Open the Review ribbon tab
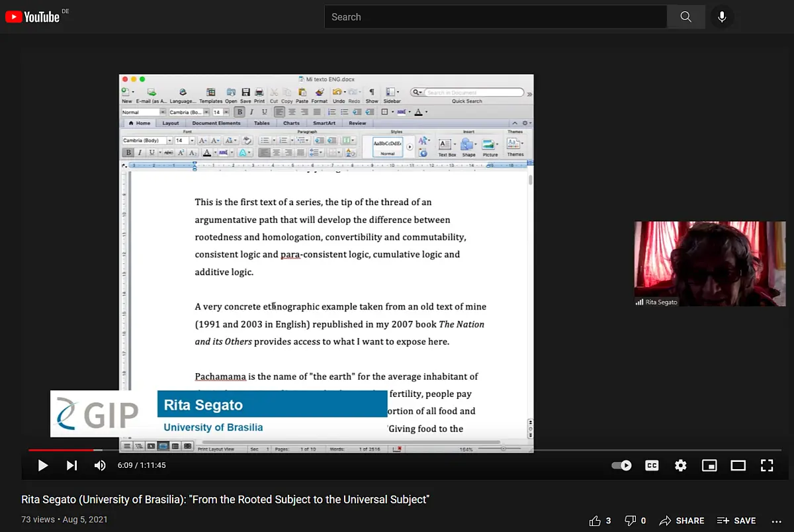Image resolution: width=794 pixels, height=532 pixels. coord(357,123)
